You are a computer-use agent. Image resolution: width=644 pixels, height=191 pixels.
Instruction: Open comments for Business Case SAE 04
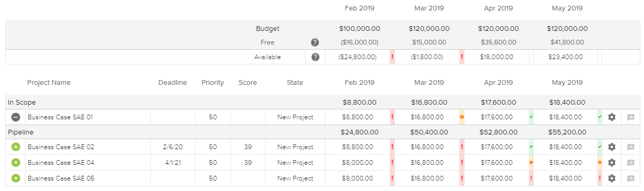(630, 163)
